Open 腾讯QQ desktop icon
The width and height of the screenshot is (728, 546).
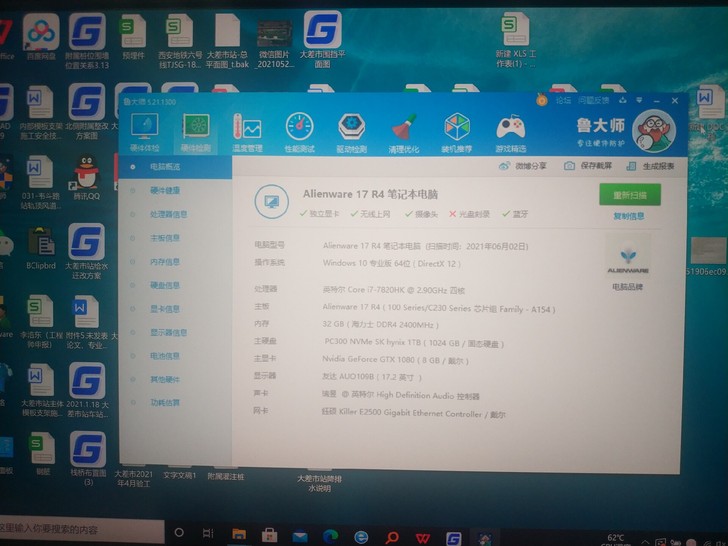pyautogui.click(x=86, y=179)
